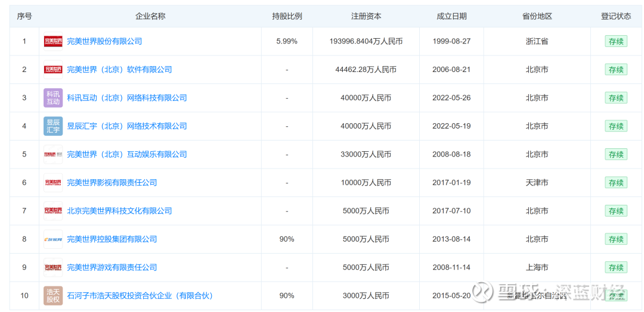Image resolution: width=644 pixels, height=312 pixels.
Task: Open the 昱辰汇宇（北京）网络技术有限公司 link
Action: click(x=127, y=126)
